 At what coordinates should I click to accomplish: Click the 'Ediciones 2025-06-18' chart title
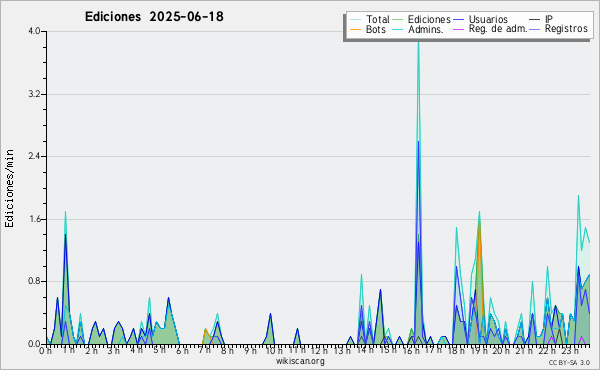pos(154,17)
